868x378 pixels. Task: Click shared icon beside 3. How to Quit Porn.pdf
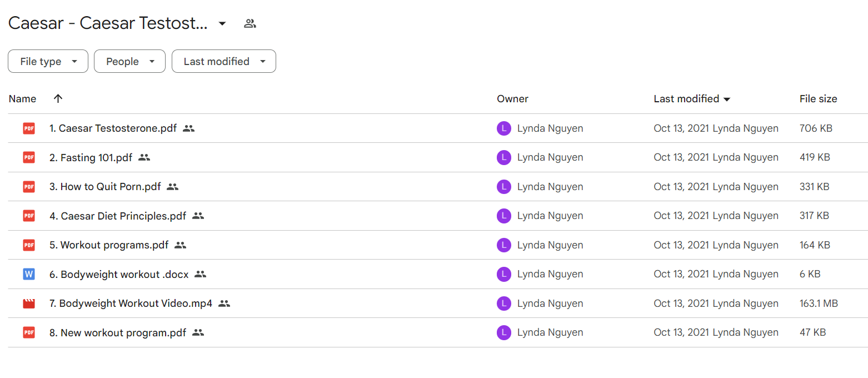(x=173, y=187)
